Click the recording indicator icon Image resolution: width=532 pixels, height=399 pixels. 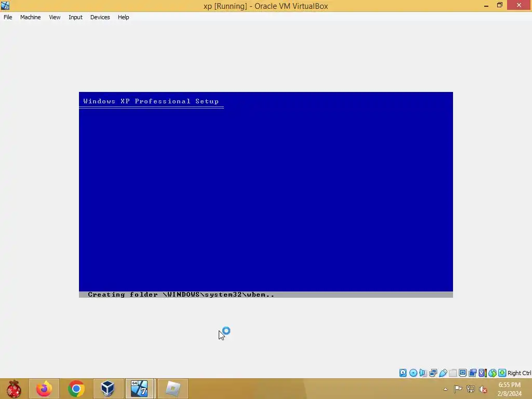[472, 373]
